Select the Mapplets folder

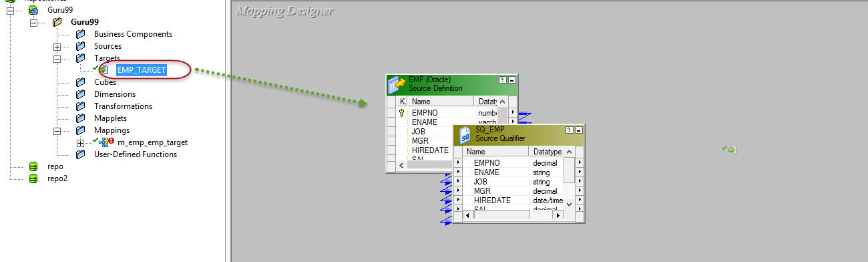point(110,118)
